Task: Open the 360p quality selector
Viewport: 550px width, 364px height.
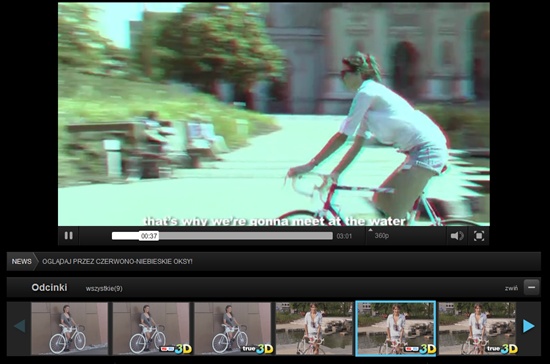Action: (x=381, y=236)
